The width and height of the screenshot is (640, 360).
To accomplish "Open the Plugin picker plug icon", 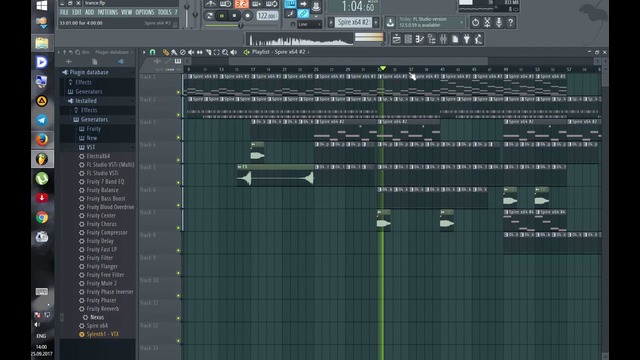I will click(467, 39).
